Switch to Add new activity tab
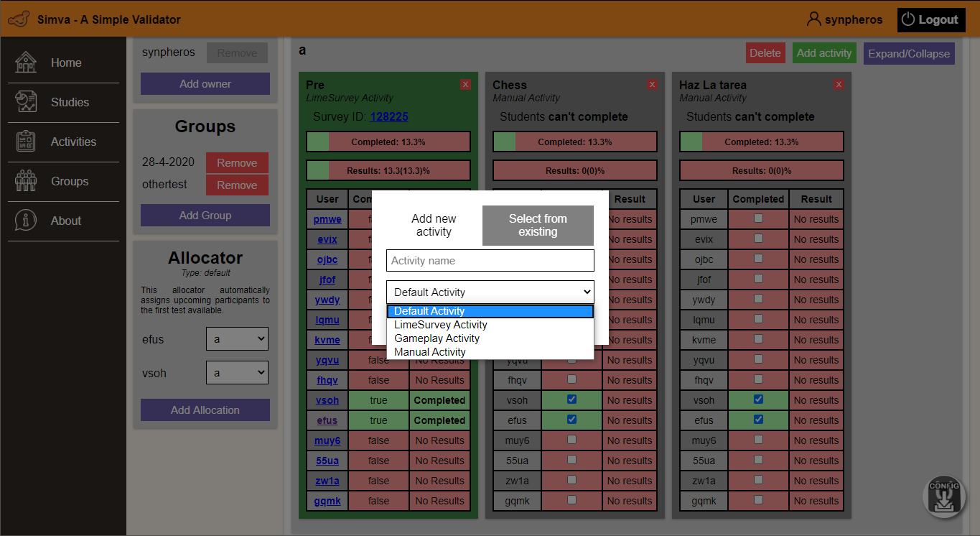 [x=434, y=226]
